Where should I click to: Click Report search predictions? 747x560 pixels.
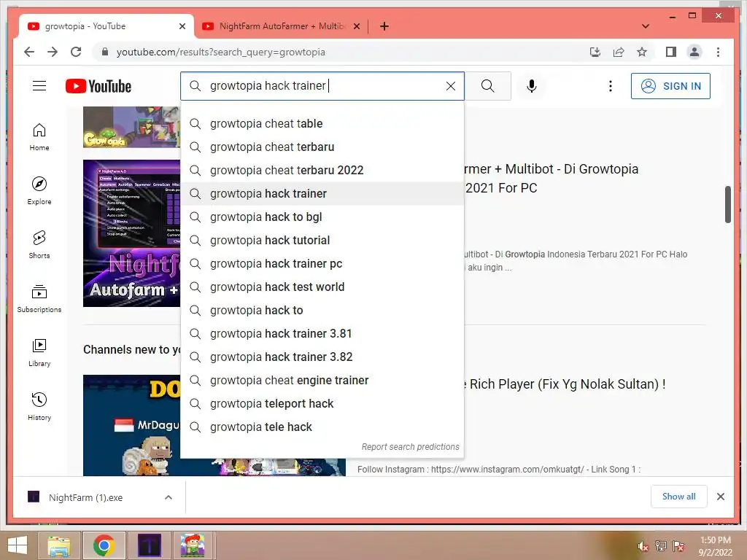coord(410,447)
